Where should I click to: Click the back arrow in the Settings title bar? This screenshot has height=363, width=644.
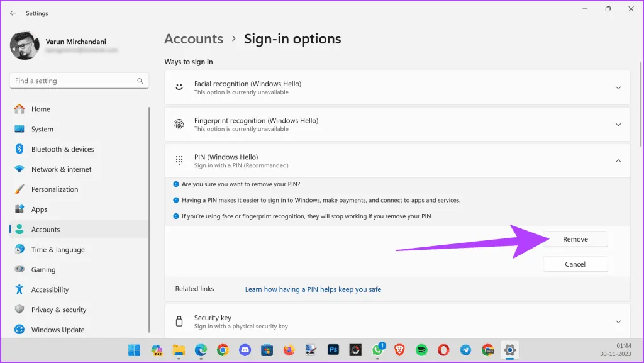pyautogui.click(x=13, y=13)
